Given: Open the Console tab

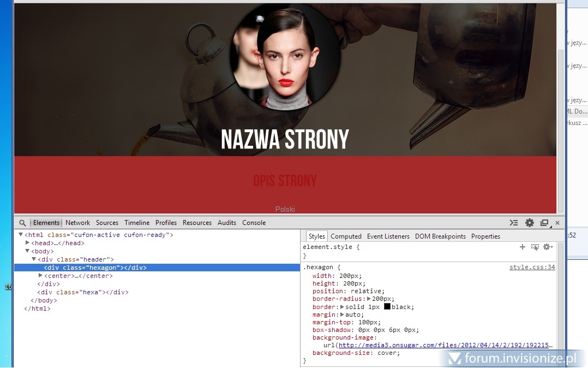Looking at the screenshot, I should 254,223.
